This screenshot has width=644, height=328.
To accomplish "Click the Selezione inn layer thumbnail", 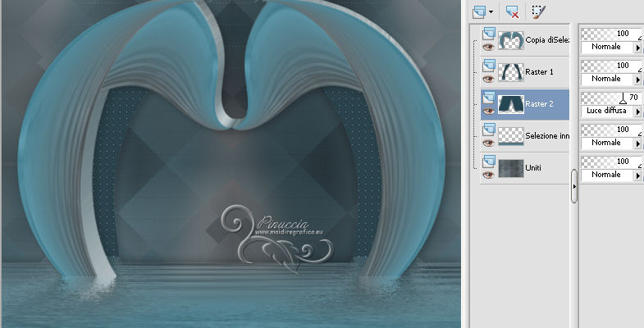I will (x=510, y=136).
